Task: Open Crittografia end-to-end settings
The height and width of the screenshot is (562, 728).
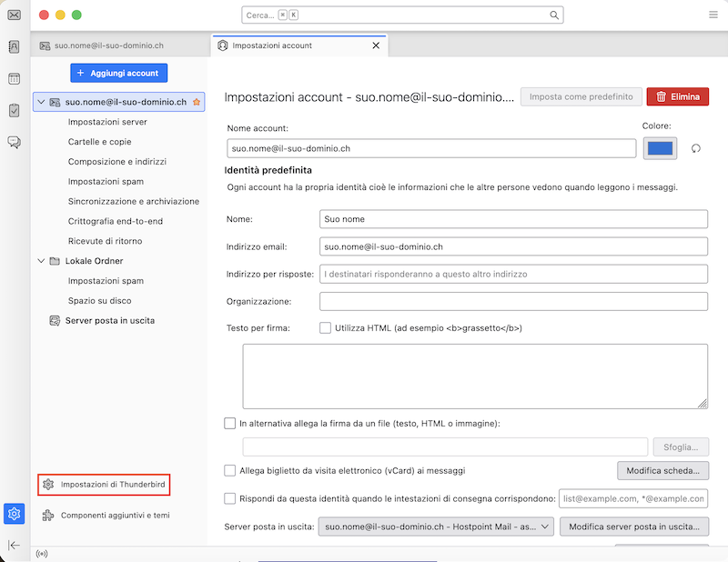Action: 116,221
